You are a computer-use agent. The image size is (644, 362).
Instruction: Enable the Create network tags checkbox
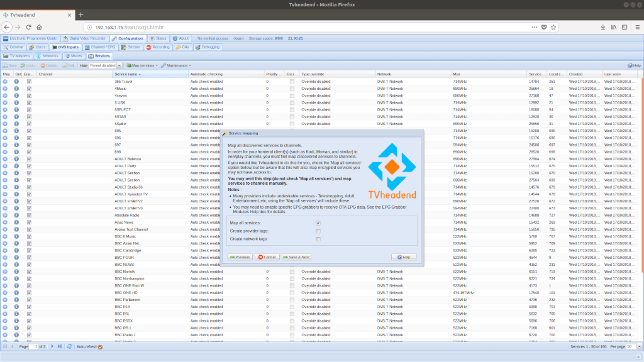[x=318, y=239]
